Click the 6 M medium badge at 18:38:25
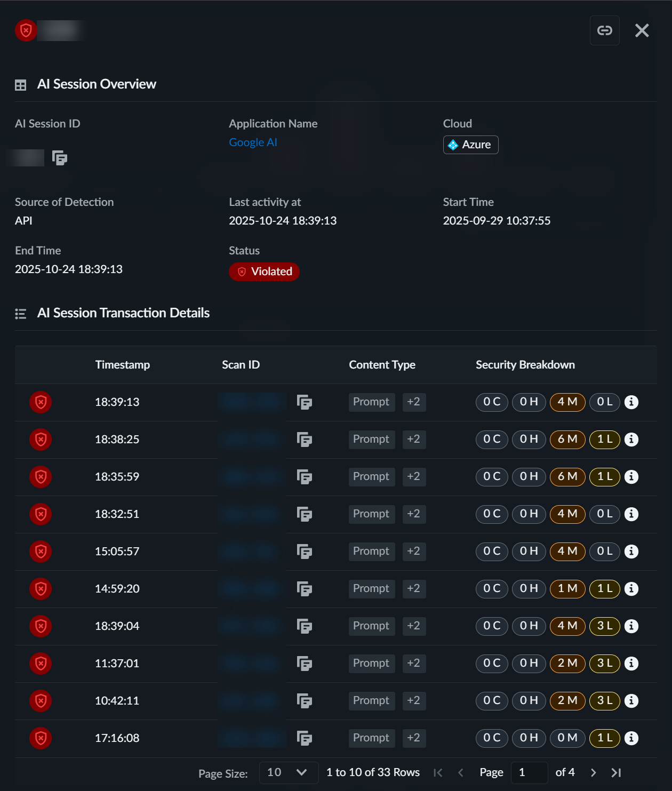Screen dimensions: 672x791 [567, 440]
